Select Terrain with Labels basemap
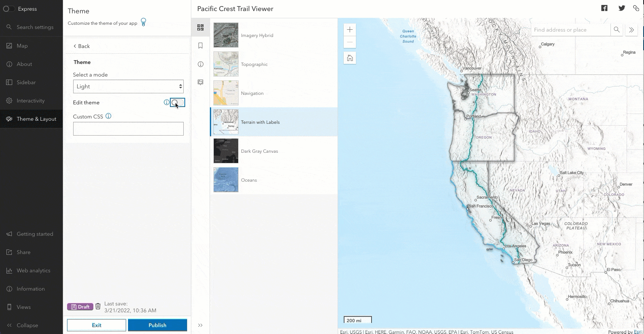This screenshot has width=644, height=334. pyautogui.click(x=274, y=122)
